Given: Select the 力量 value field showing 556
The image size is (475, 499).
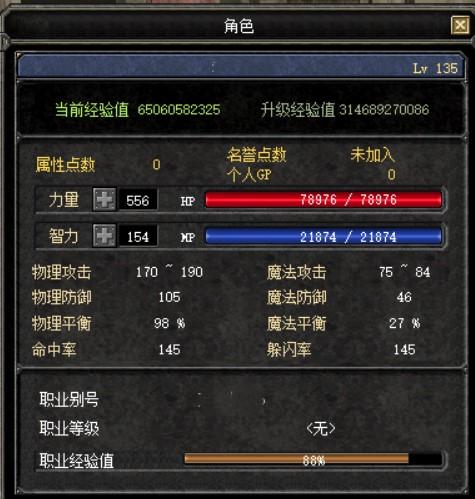Looking at the screenshot, I should [x=138, y=200].
